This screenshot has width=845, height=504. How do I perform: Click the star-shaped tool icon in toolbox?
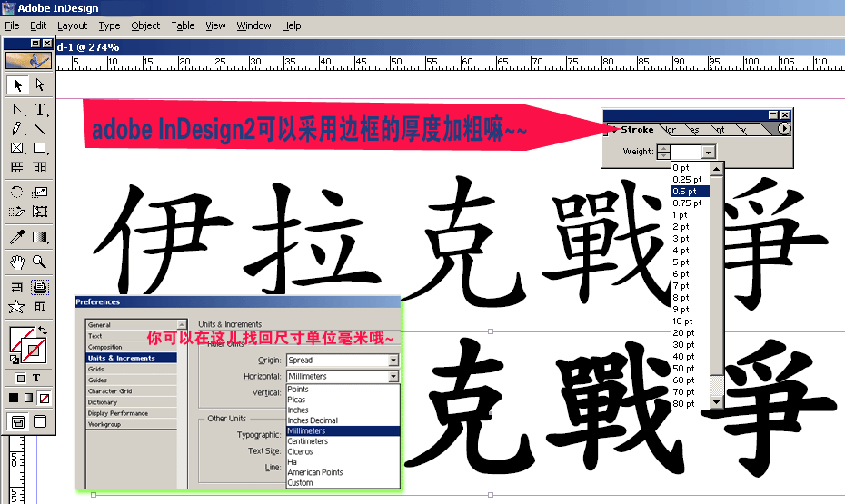(x=16, y=307)
